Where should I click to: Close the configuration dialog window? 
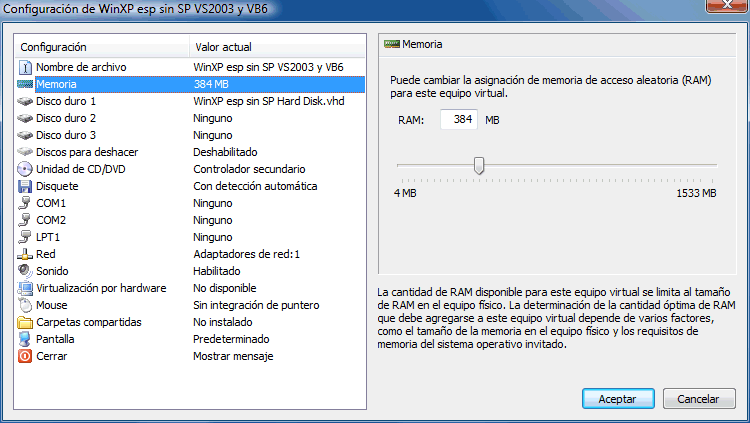[727, 5]
